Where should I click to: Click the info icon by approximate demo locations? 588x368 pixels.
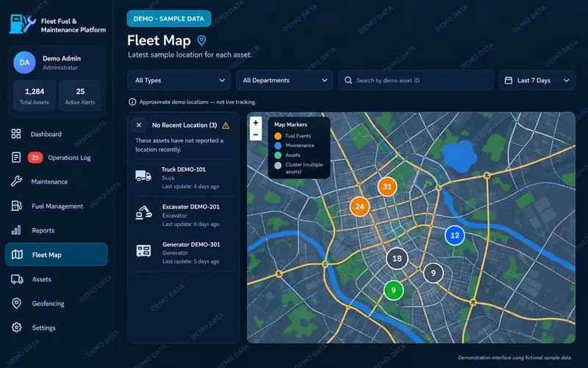click(132, 102)
